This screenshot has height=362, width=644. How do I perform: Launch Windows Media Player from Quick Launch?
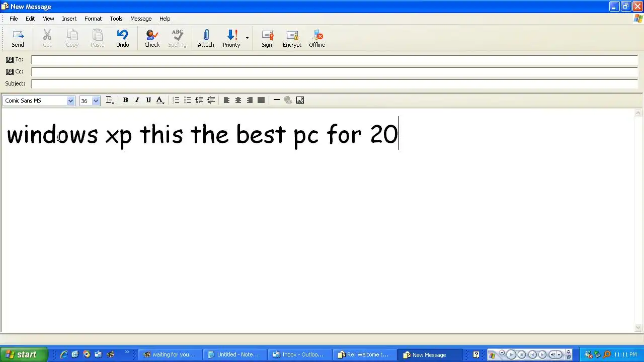tap(87, 354)
